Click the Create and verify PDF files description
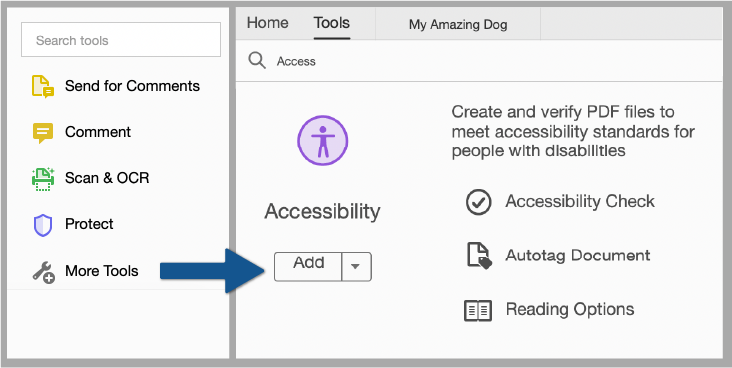732x368 pixels. point(573,132)
